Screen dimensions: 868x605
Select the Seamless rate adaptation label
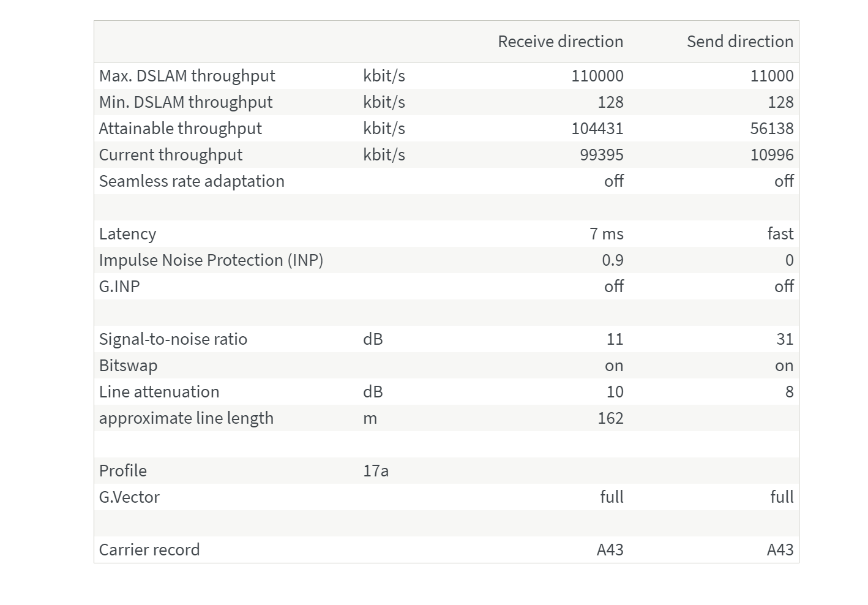[x=192, y=181]
